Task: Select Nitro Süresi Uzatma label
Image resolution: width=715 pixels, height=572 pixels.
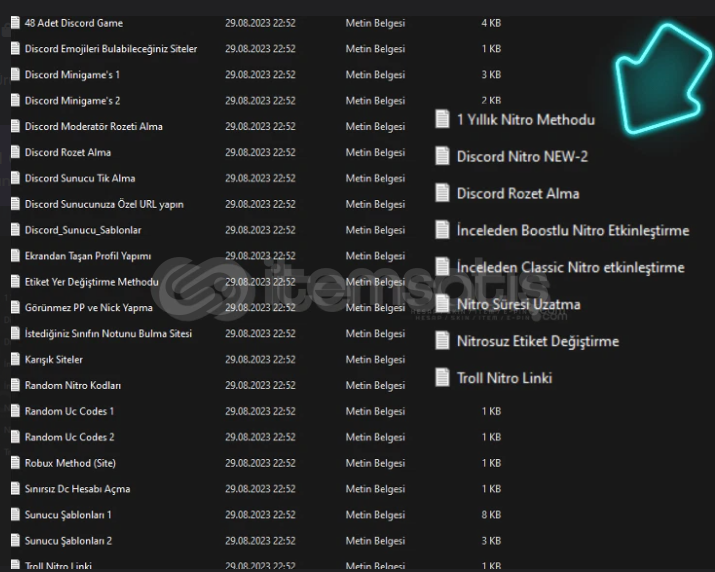Action: [x=518, y=304]
